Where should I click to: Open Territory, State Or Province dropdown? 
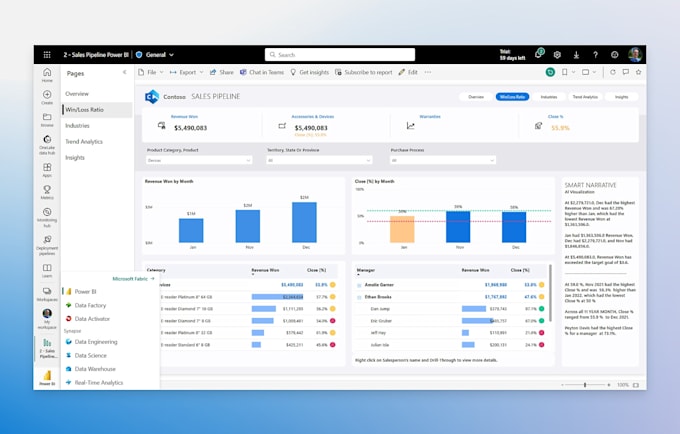click(319, 160)
